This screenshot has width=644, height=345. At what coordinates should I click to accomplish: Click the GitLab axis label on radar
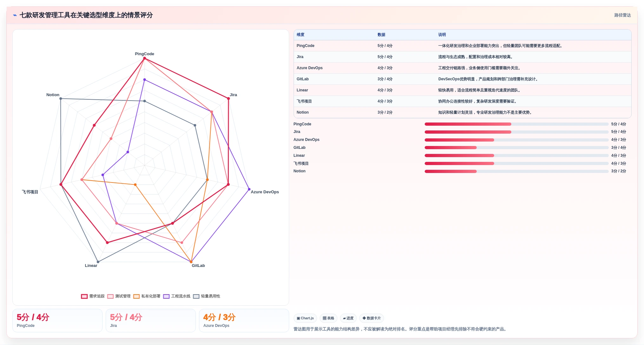coord(198,266)
